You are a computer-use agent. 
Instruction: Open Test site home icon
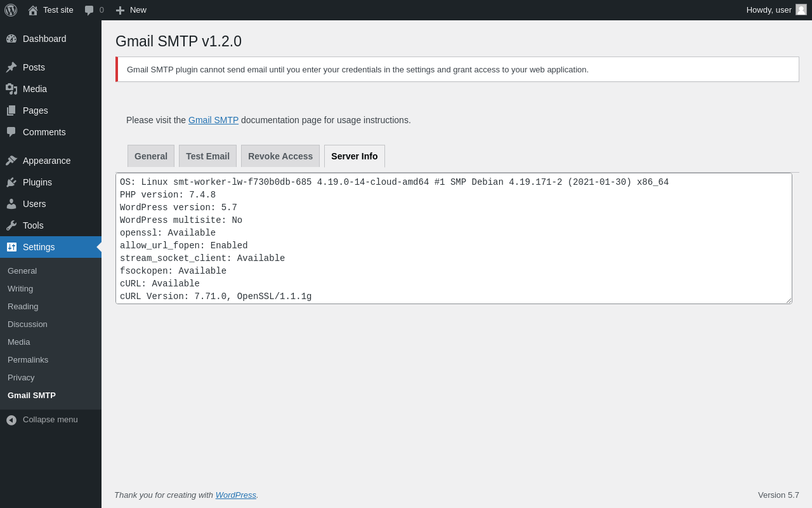tap(33, 10)
